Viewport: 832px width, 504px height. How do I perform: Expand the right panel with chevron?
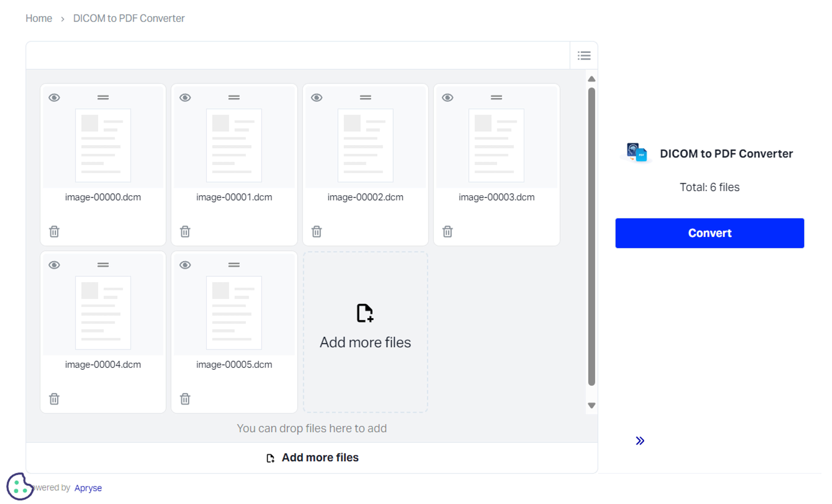pos(640,440)
